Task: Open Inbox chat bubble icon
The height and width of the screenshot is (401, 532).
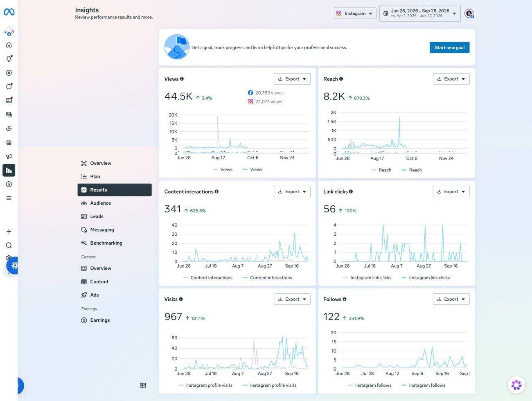Action: pyautogui.click(x=9, y=86)
